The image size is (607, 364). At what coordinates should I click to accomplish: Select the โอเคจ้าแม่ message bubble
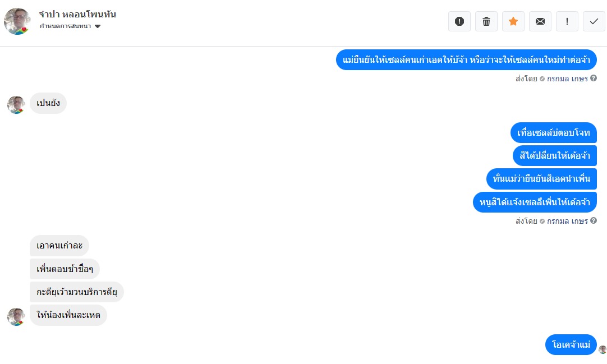[571, 344]
